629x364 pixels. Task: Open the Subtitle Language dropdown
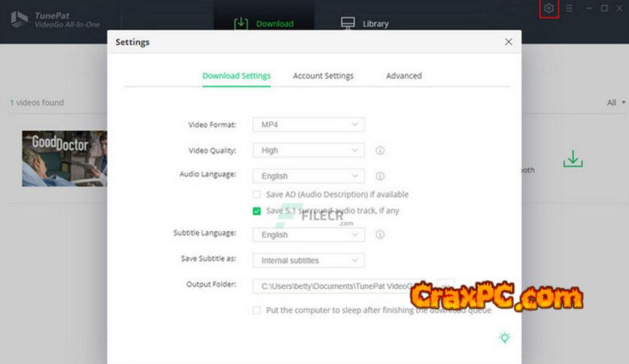(308, 235)
